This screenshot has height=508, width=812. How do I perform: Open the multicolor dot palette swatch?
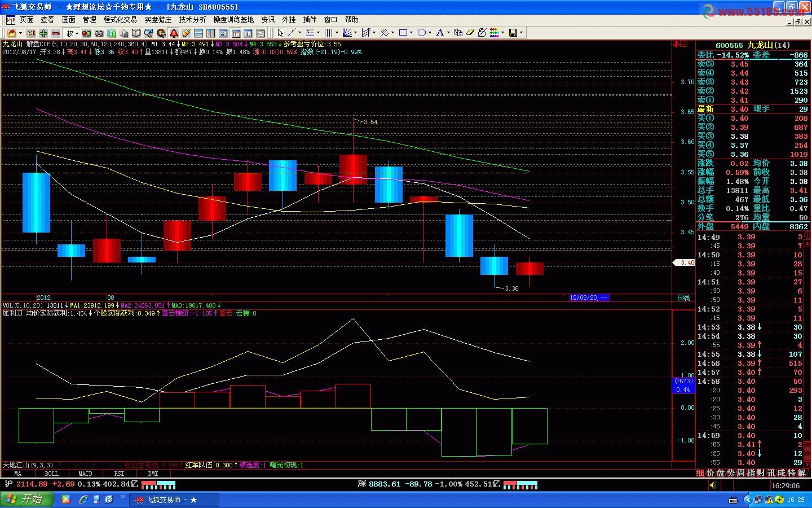pyautogui.click(x=494, y=33)
